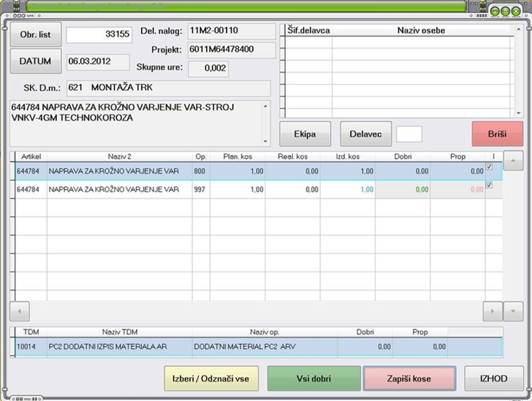Click the Obr. list button
532x401 pixels.
36,35
